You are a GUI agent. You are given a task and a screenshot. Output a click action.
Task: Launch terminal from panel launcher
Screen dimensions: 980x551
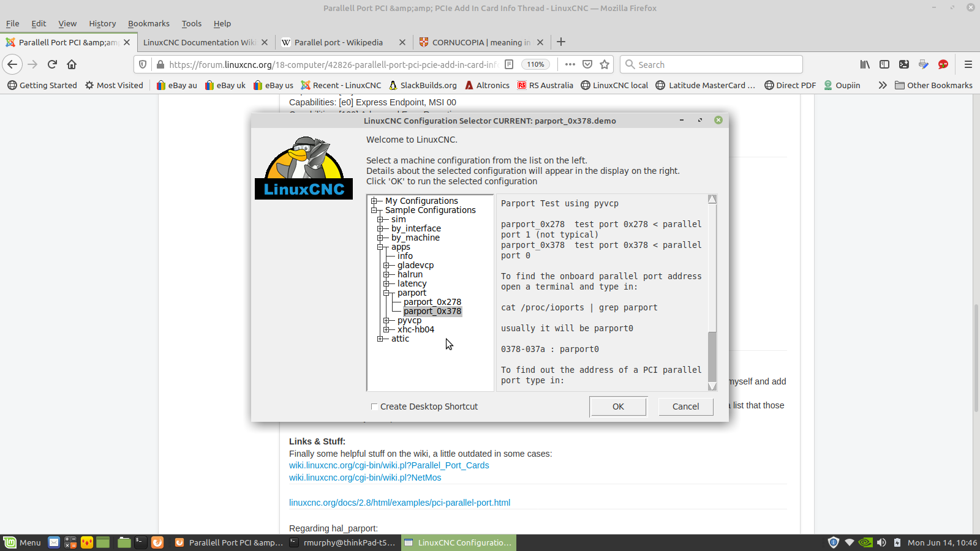[x=140, y=542]
